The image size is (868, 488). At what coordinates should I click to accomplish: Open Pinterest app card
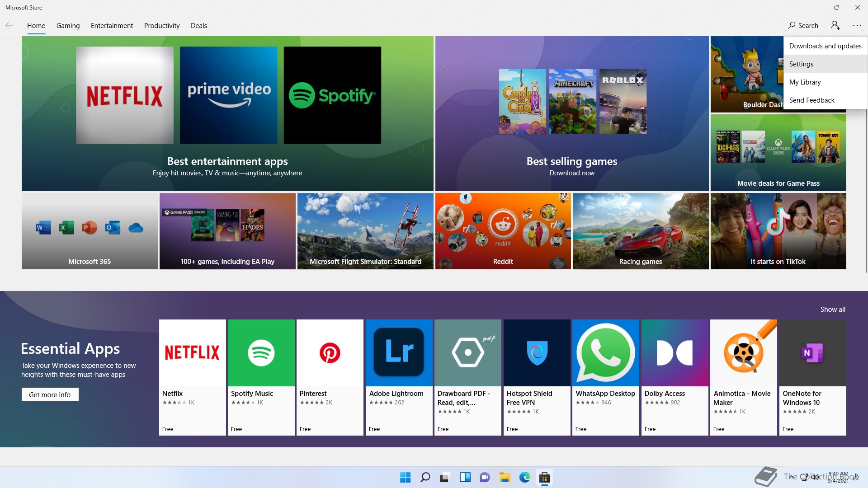[x=330, y=377]
